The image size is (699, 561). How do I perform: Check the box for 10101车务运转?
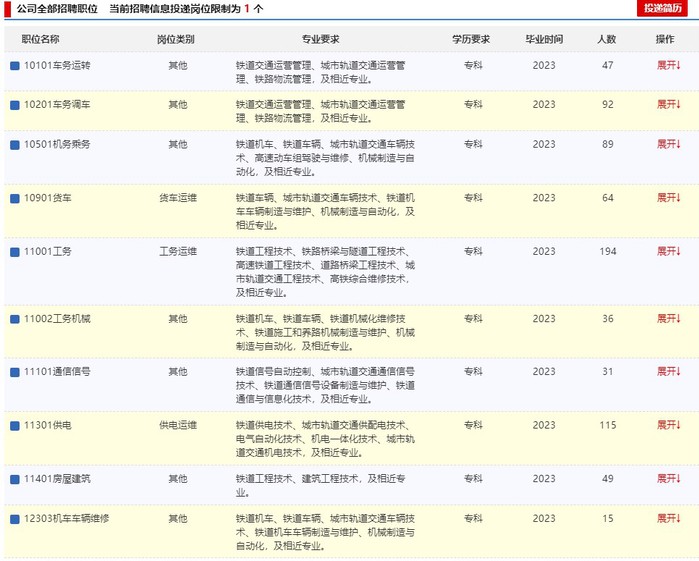click(x=15, y=66)
